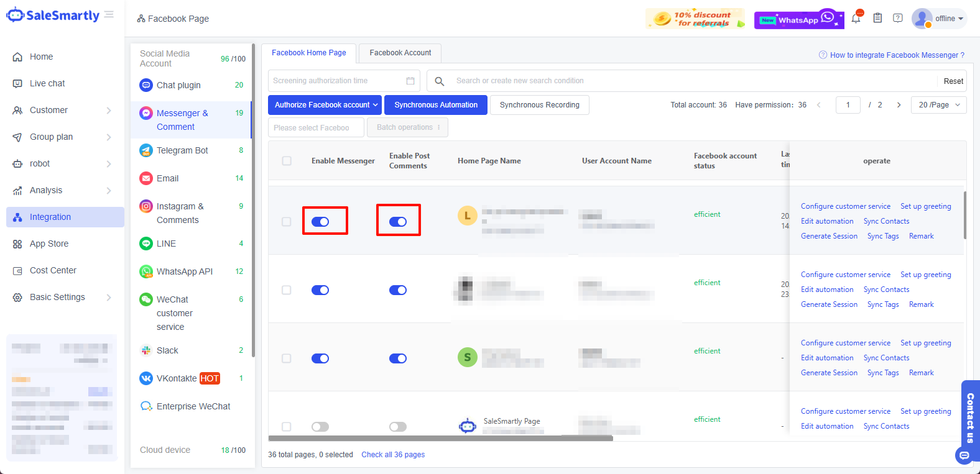Viewport: 980px width, 474px height.
Task: Click Synchronous Automation button
Action: 436,105
